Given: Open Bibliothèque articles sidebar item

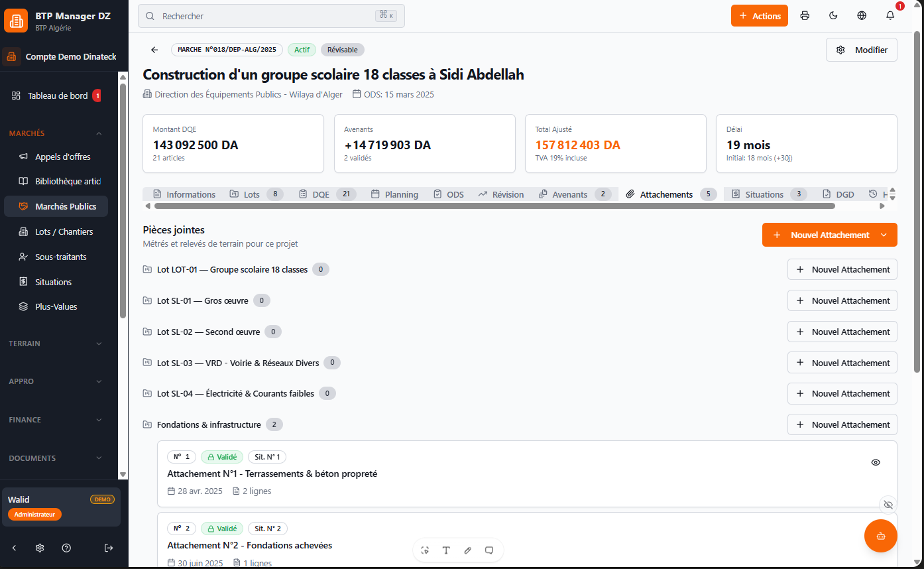Looking at the screenshot, I should [56, 181].
